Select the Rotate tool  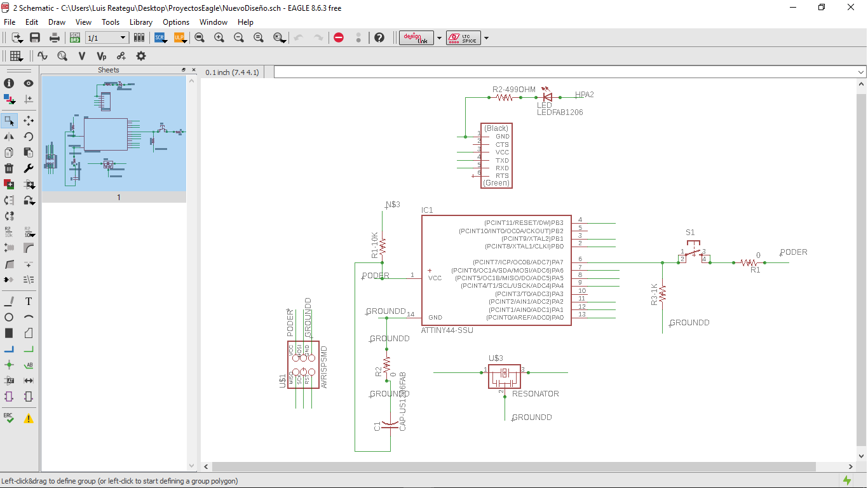29,136
